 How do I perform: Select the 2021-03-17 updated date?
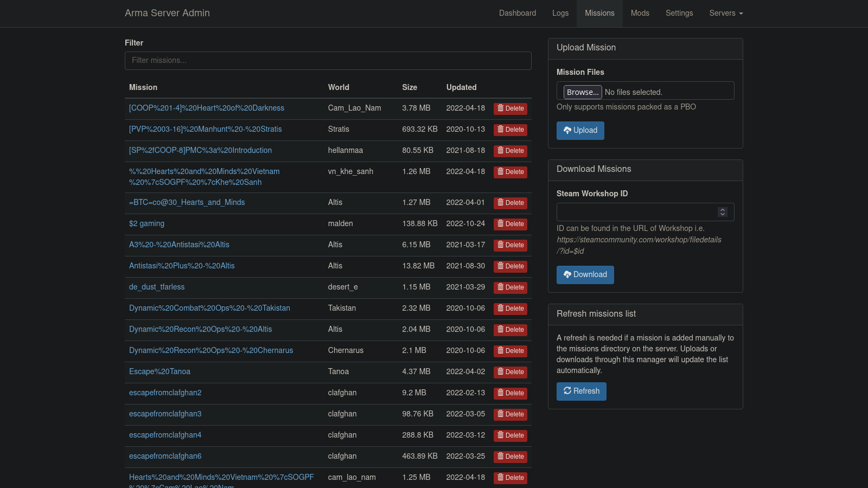(x=465, y=245)
